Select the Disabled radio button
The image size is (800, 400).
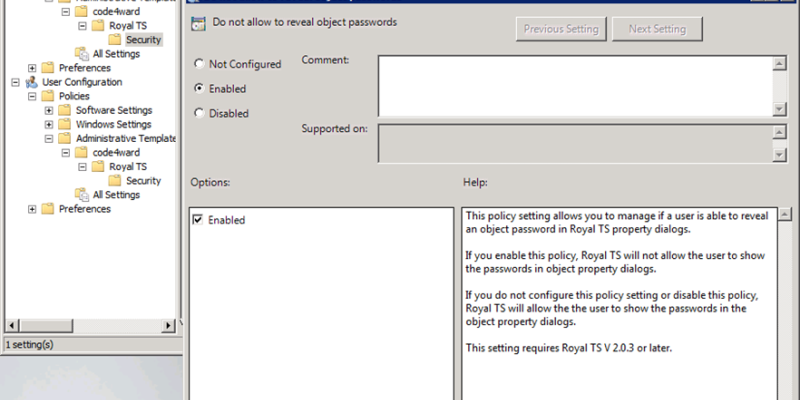coord(199,113)
